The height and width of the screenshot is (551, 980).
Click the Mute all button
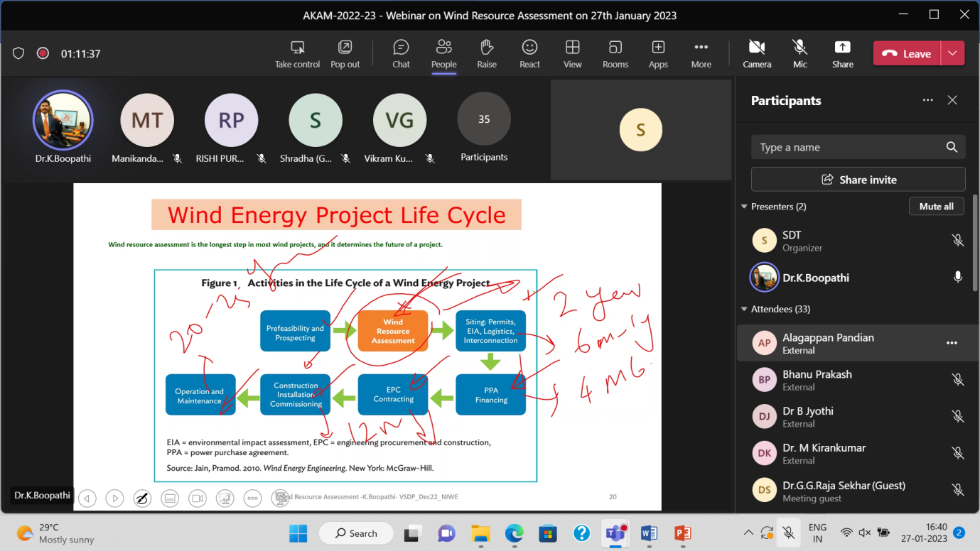pyautogui.click(x=936, y=207)
